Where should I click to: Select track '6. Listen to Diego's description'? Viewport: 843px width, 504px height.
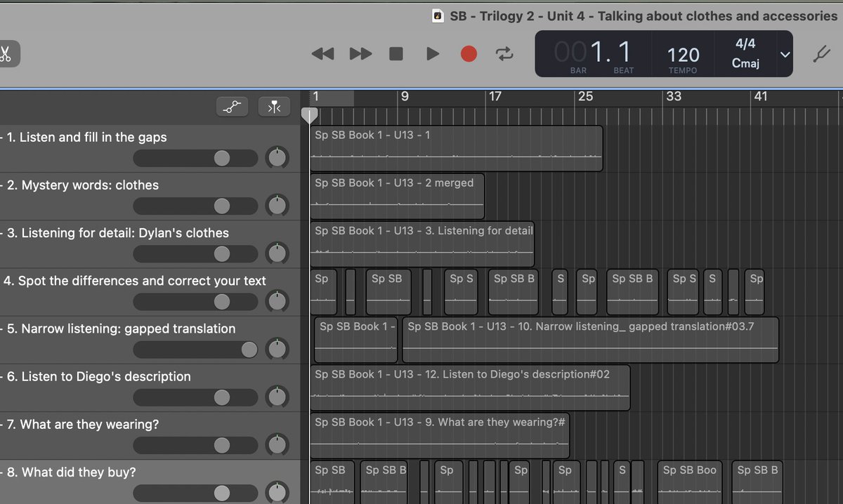[99, 376]
